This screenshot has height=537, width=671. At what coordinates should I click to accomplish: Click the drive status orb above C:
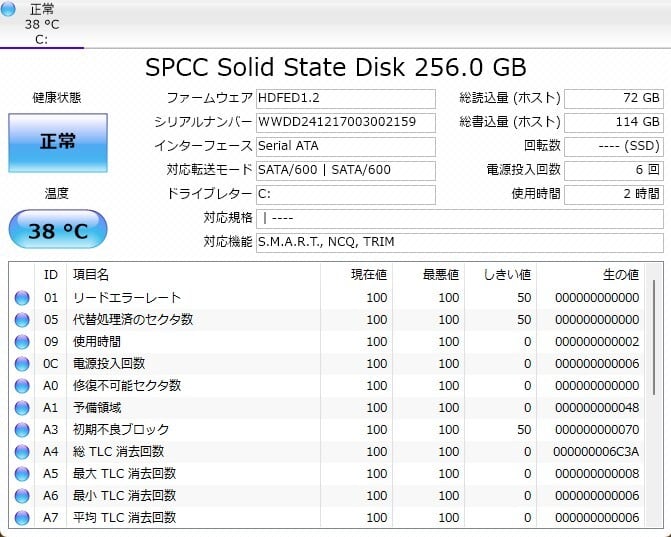9,10
